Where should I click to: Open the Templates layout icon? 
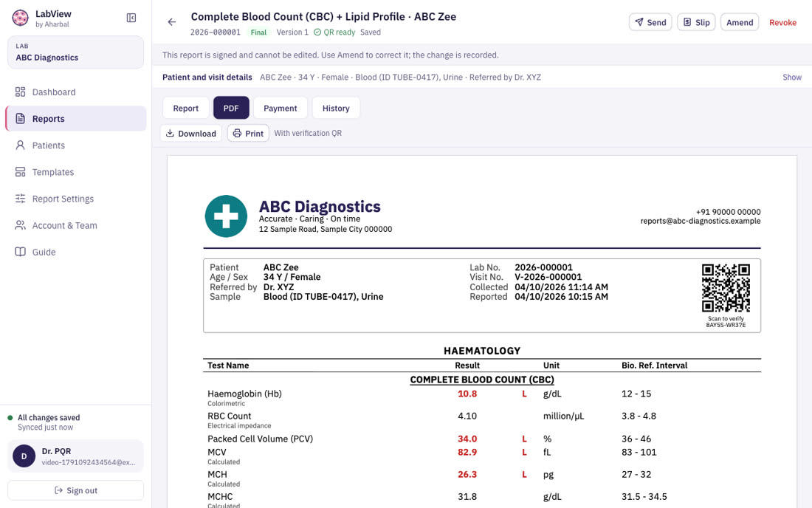(20, 172)
